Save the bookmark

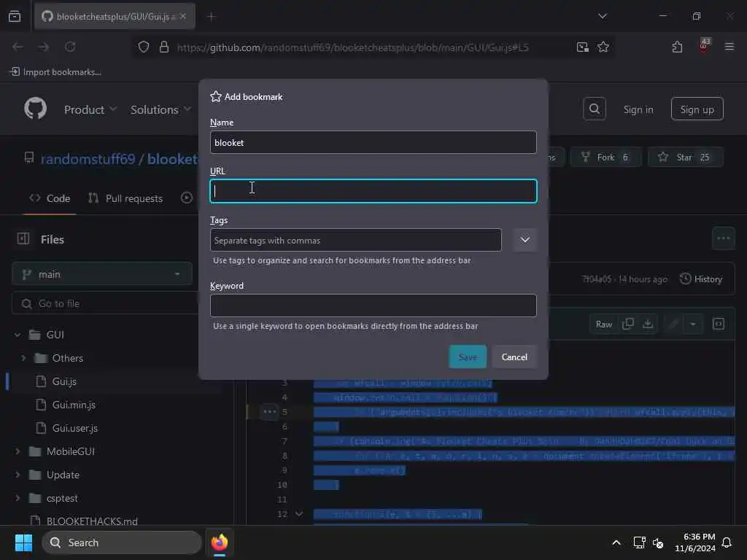pyautogui.click(x=468, y=357)
